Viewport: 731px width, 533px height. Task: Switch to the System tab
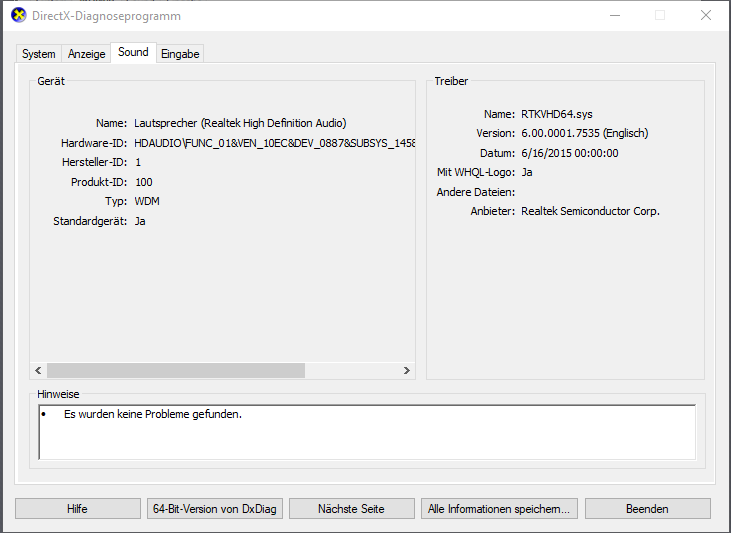click(x=39, y=54)
